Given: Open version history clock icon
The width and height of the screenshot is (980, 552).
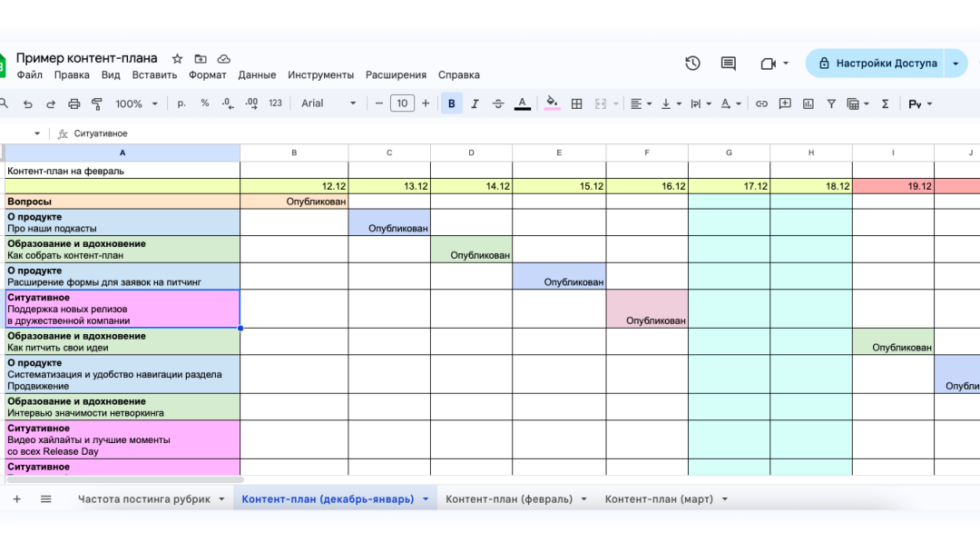Looking at the screenshot, I should tap(692, 64).
